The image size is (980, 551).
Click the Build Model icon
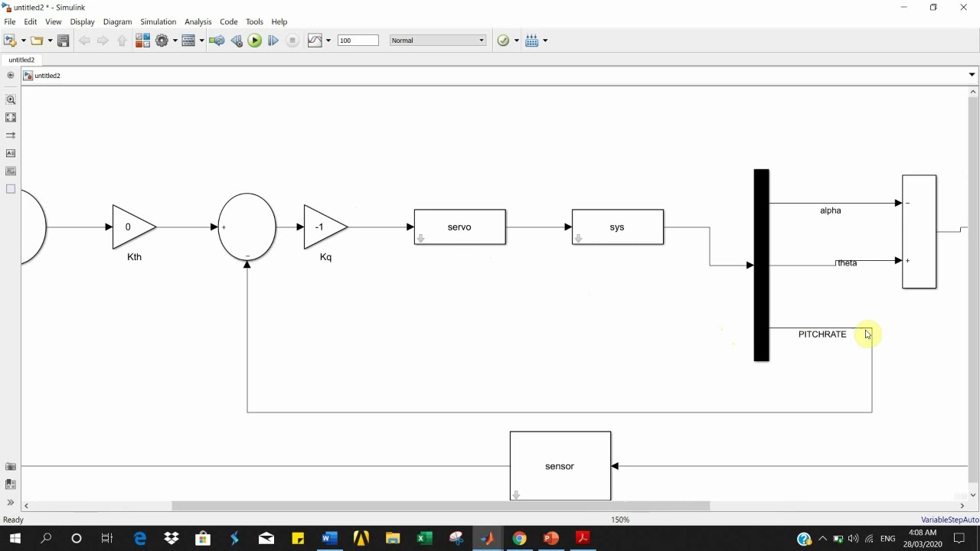(532, 41)
